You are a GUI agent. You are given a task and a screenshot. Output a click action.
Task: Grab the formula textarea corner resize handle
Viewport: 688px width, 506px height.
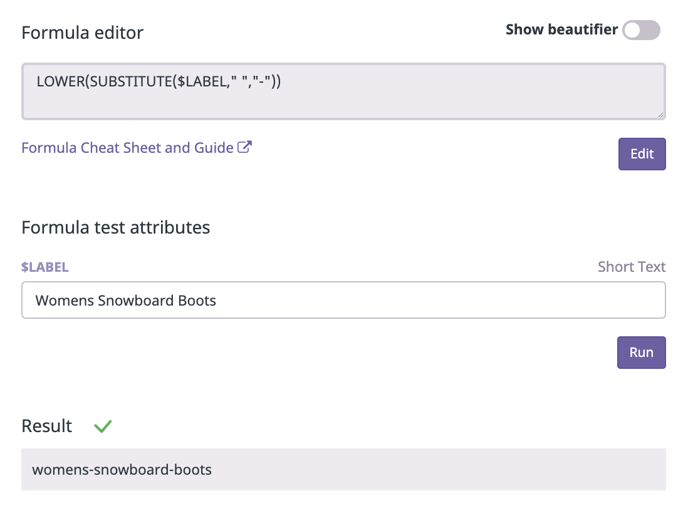[660, 115]
